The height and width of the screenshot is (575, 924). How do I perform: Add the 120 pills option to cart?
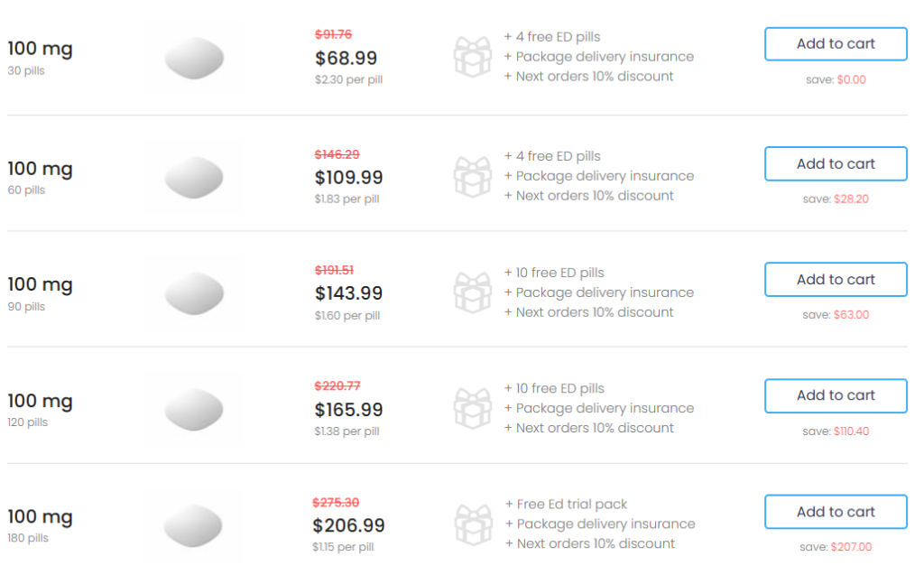click(836, 395)
